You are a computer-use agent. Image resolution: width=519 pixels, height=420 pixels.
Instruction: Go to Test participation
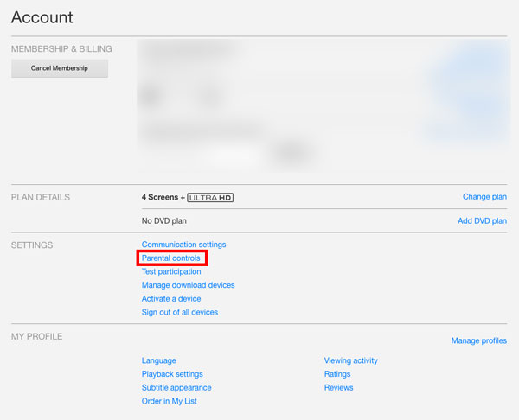tap(171, 271)
